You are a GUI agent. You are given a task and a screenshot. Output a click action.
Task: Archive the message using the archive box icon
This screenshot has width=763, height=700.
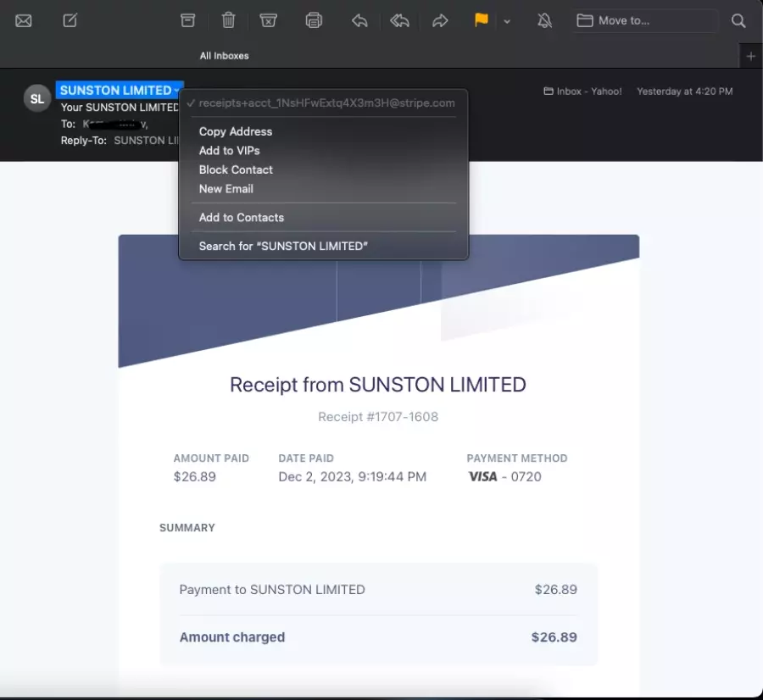(x=188, y=20)
